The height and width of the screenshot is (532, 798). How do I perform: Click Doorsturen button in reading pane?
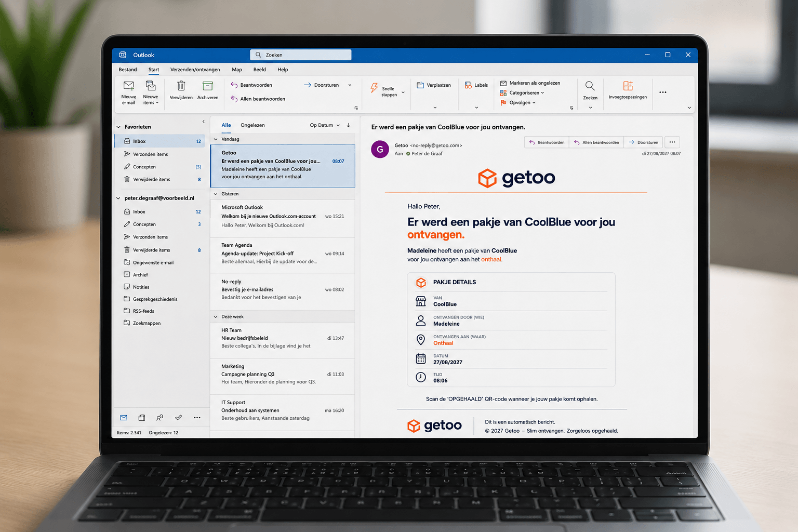point(643,142)
